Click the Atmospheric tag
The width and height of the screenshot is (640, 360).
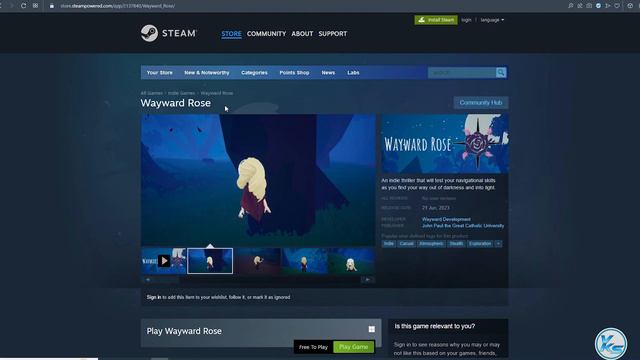click(431, 244)
